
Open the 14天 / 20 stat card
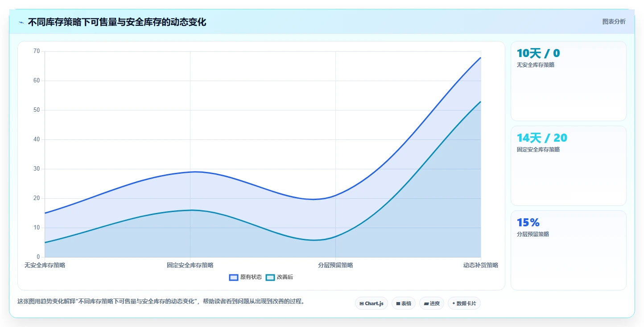click(x=569, y=166)
